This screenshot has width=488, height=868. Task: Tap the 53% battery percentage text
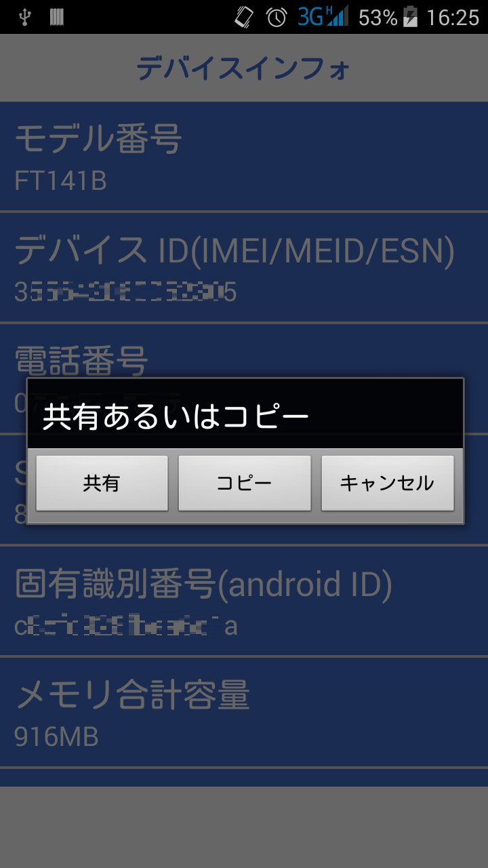tap(378, 17)
